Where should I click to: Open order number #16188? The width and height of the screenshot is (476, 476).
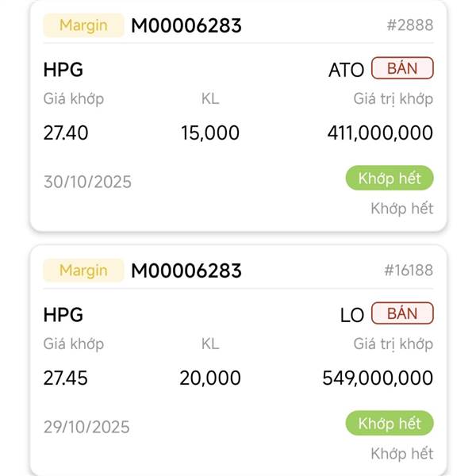[409, 271]
